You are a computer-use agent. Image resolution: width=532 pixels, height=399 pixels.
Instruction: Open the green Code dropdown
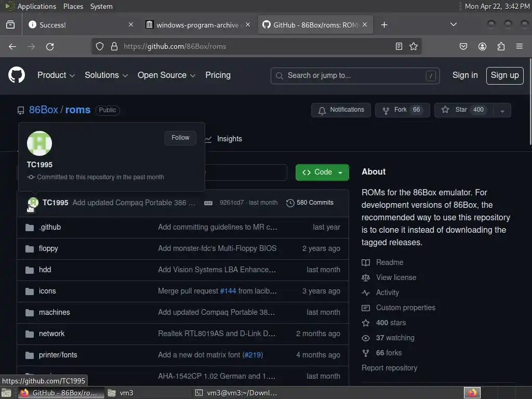pos(322,172)
